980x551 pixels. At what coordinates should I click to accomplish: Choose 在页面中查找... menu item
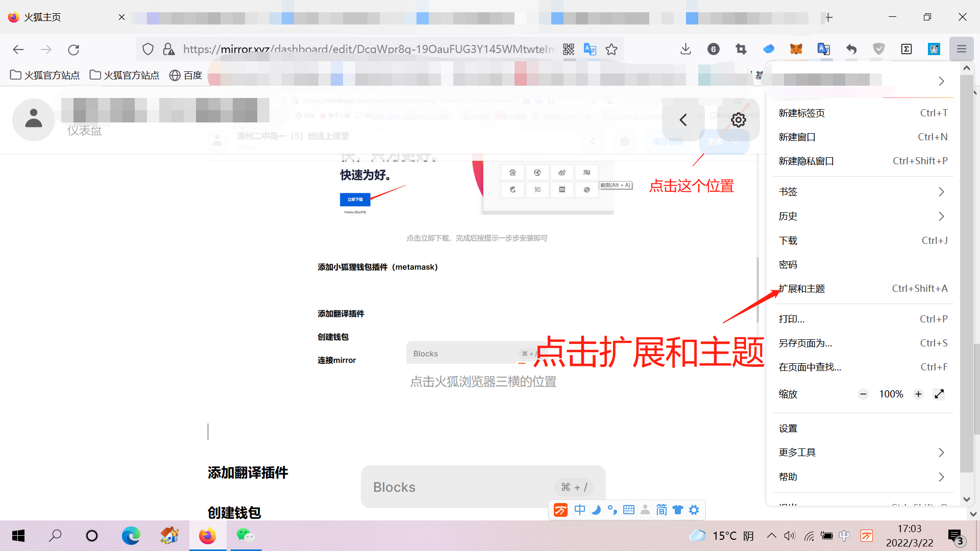pyautogui.click(x=863, y=367)
